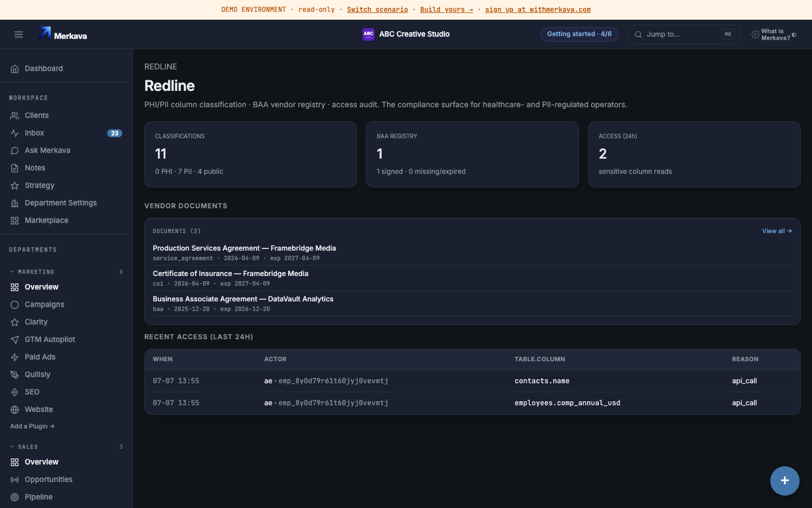Click the Sales Overview grid icon
The image size is (812, 508).
pyautogui.click(x=15, y=462)
